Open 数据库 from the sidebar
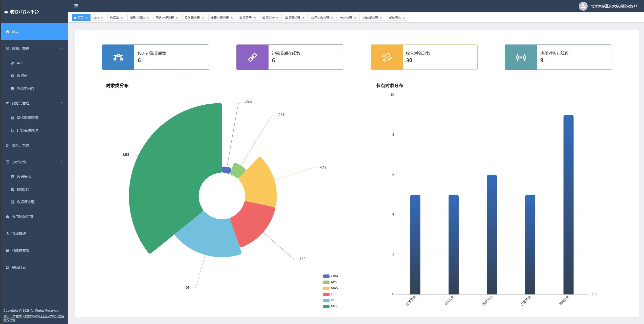The image size is (644, 324). point(22,76)
